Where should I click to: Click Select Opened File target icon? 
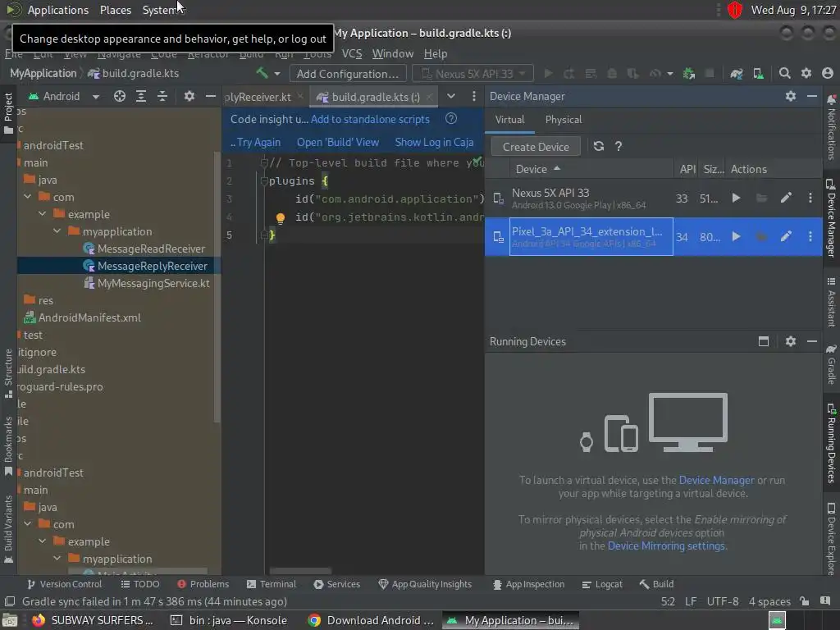(120, 97)
